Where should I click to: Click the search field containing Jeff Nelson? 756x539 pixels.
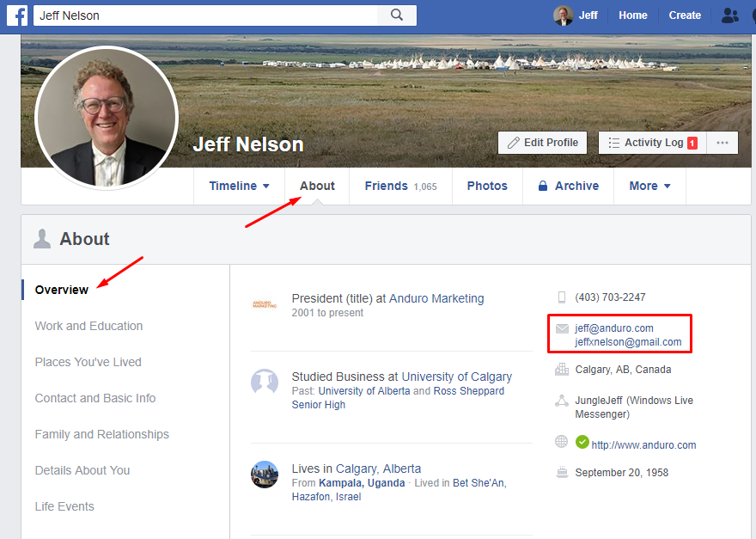pyautogui.click(x=206, y=15)
